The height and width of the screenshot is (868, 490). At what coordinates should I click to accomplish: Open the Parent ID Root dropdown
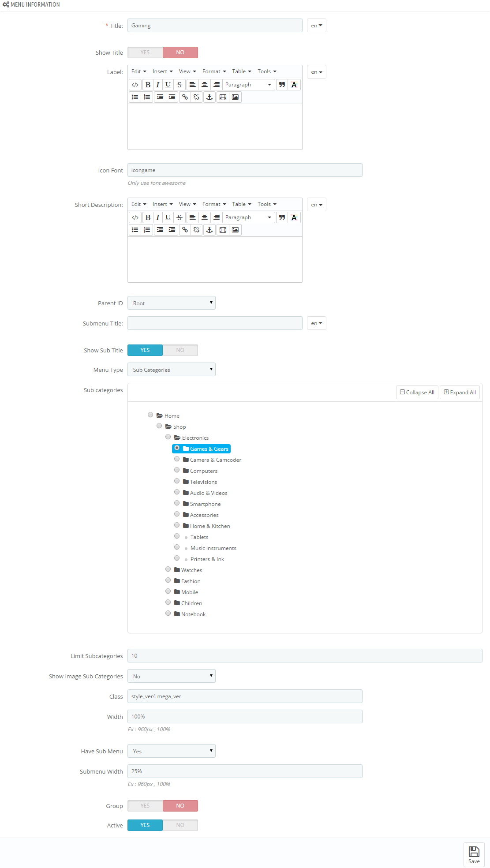tap(172, 303)
